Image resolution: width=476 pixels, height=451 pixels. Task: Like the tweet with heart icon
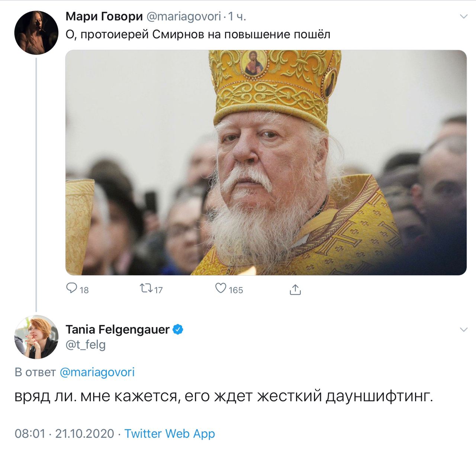[x=221, y=289]
